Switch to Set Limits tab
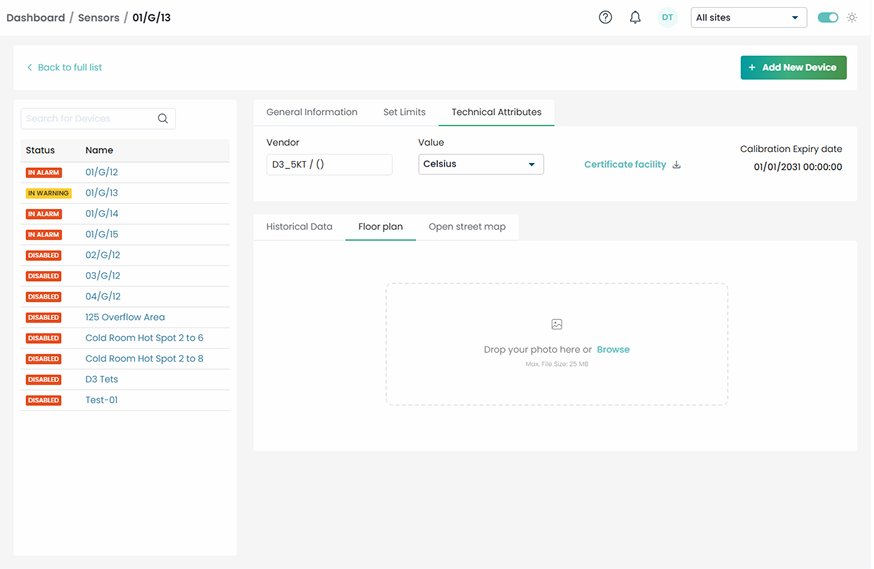The image size is (874, 569). 404,112
